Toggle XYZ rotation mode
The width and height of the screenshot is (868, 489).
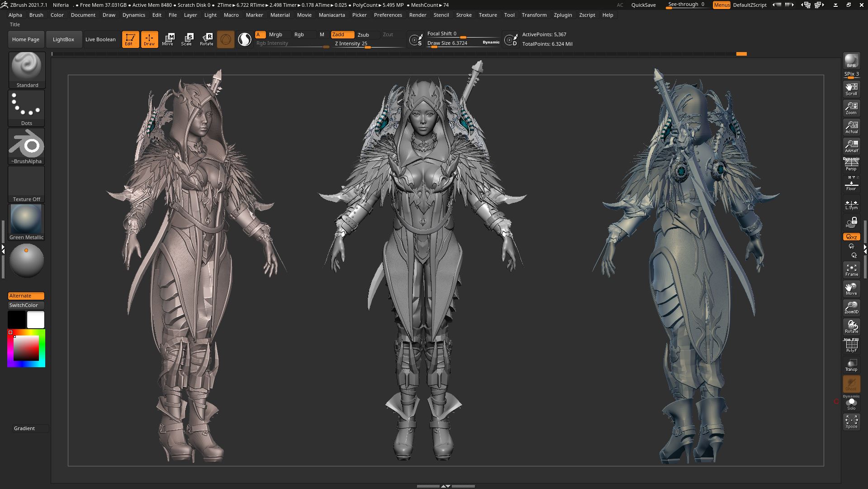[x=851, y=237]
